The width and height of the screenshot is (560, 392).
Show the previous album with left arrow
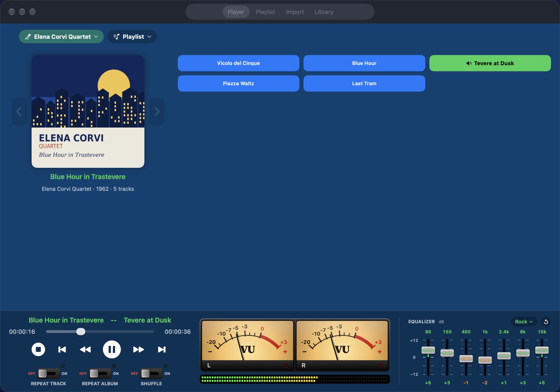click(x=19, y=112)
